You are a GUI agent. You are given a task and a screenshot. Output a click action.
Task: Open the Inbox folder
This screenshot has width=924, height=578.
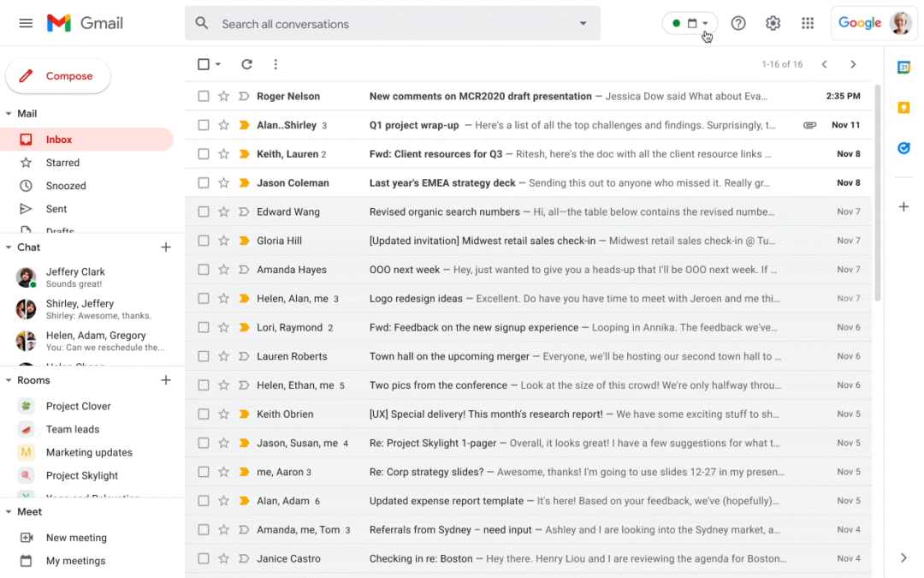pos(86,140)
